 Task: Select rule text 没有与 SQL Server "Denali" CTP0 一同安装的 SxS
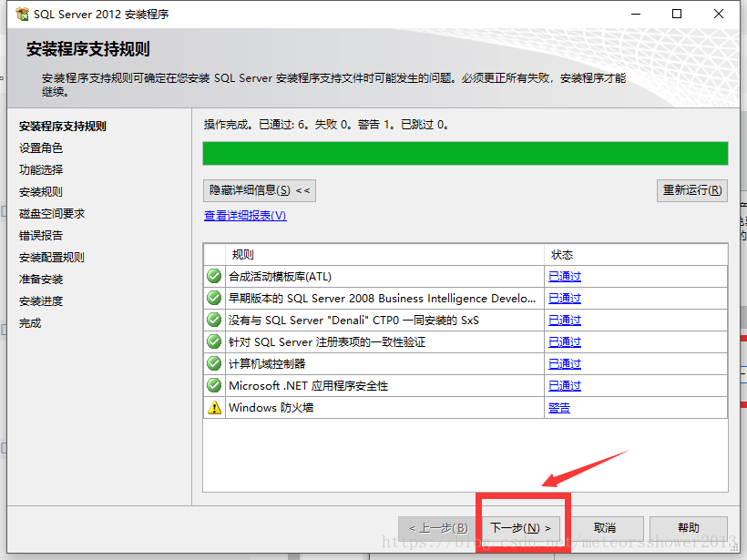[354, 321]
